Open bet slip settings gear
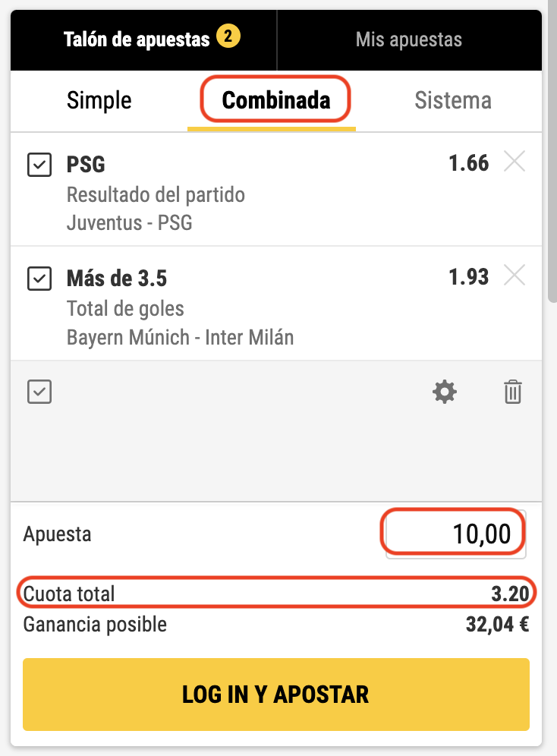Viewport: 557px width, 756px height. click(x=444, y=392)
